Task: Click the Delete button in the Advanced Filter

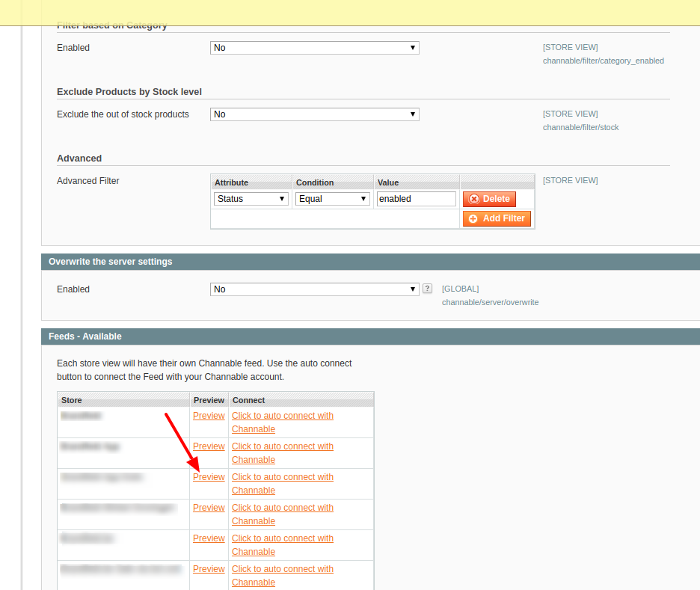Action: (x=488, y=199)
